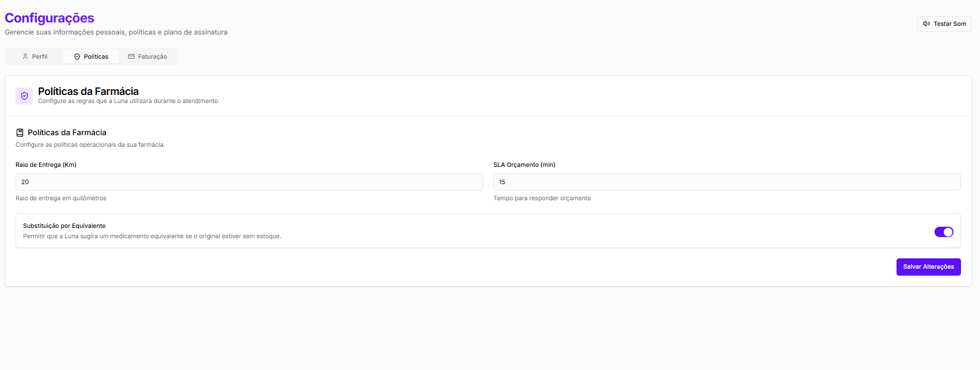Disable the Substituição por Equivalente switch
The width and height of the screenshot is (980, 370).
(x=943, y=232)
